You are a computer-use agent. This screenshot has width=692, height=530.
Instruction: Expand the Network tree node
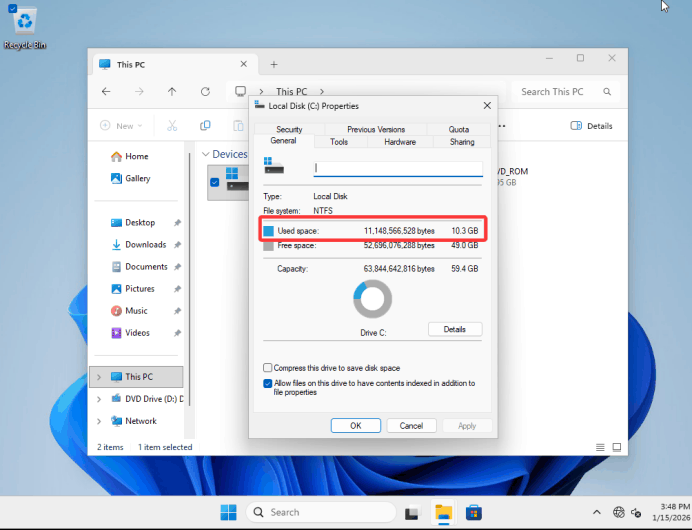coord(98,421)
